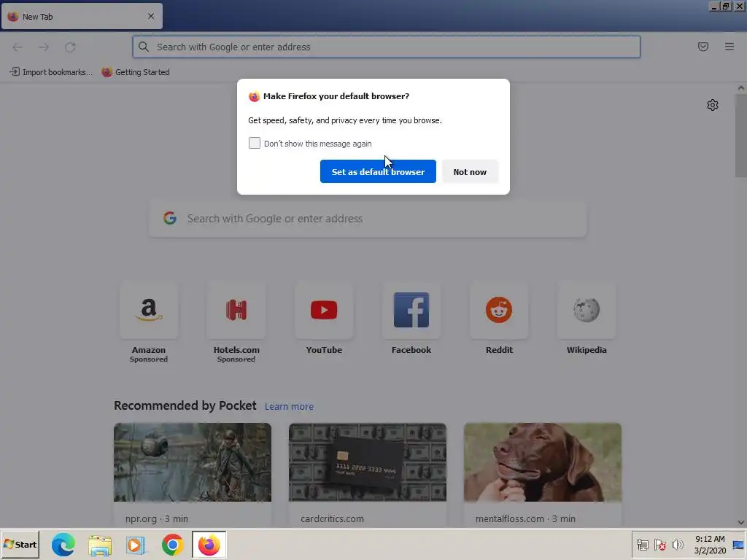
Task: Click the page scrollbar up arrow
Action: pos(741,88)
